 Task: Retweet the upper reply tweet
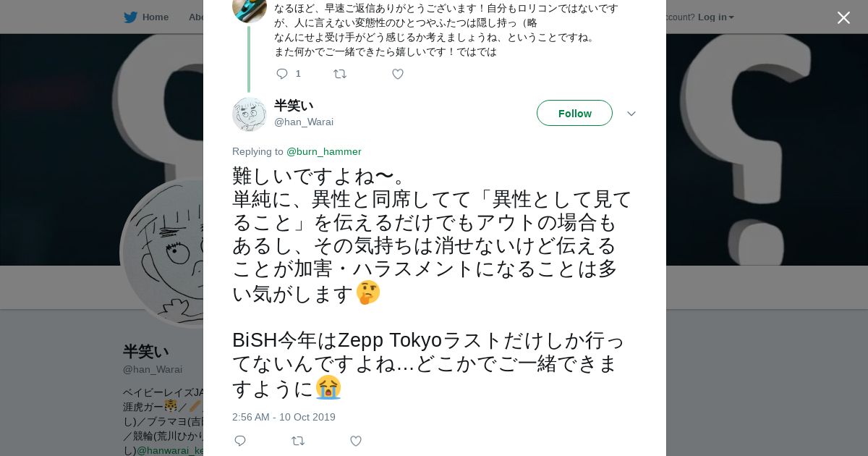point(340,74)
